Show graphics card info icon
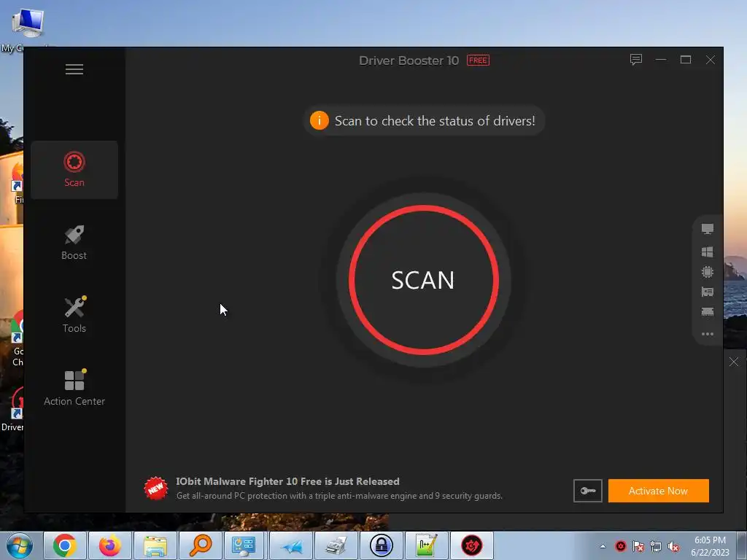Screen dimensions: 747x560 [x=708, y=292]
